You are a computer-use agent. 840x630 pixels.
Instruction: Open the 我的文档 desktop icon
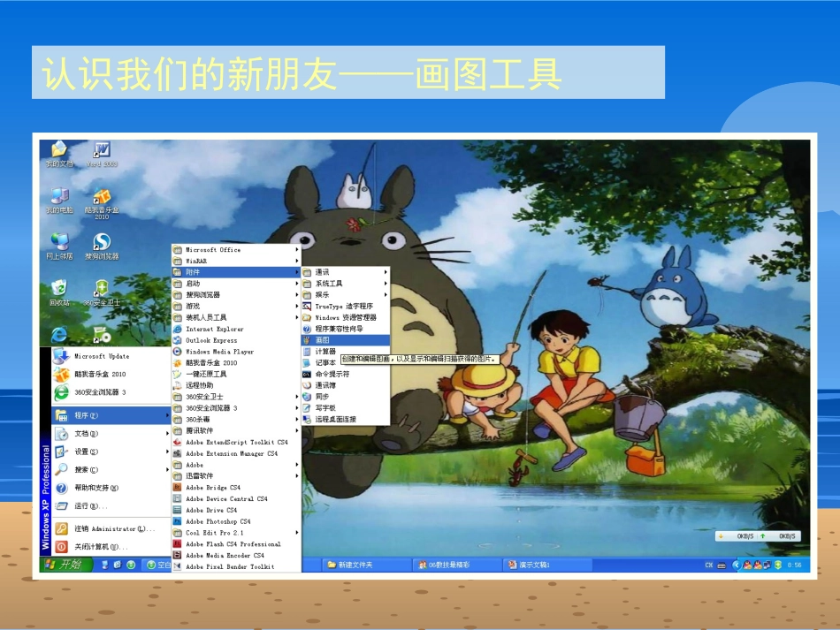pyautogui.click(x=59, y=154)
